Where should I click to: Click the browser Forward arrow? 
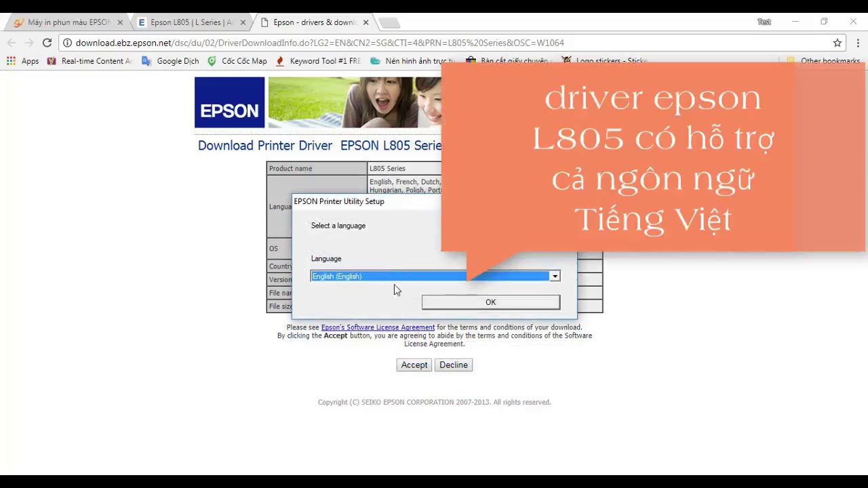(29, 43)
